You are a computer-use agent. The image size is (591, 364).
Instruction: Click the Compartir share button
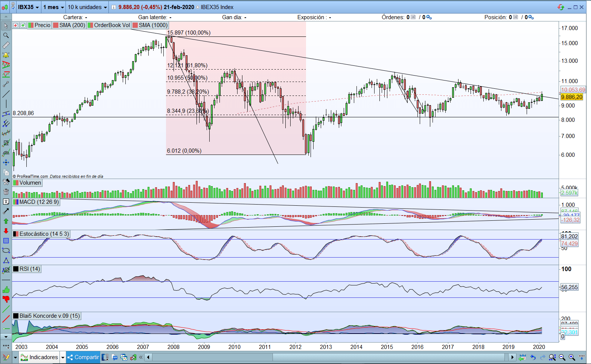tap(83, 357)
